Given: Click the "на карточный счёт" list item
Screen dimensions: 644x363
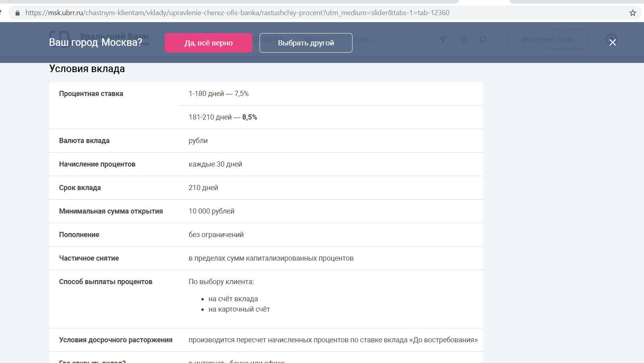Looking at the screenshot, I should point(239,309).
